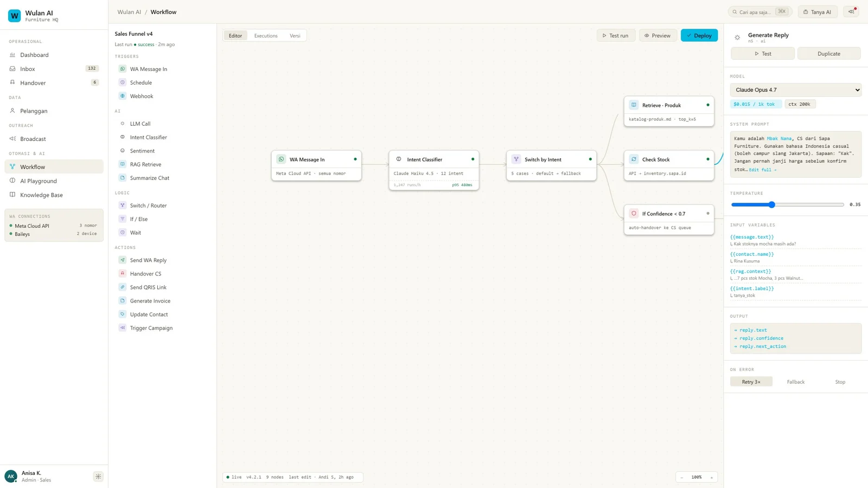The width and height of the screenshot is (868, 488).
Task: Select the WA Message In trigger icon
Action: [x=123, y=69]
